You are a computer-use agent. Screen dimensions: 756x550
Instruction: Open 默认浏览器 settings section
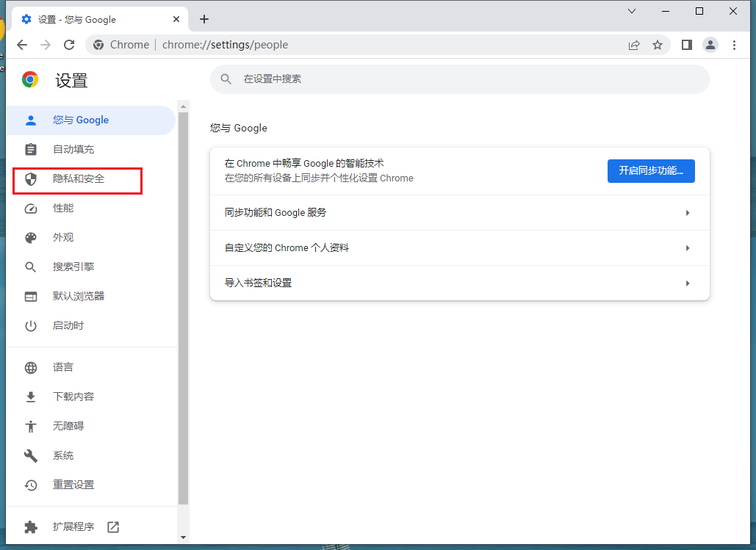pyautogui.click(x=90, y=297)
